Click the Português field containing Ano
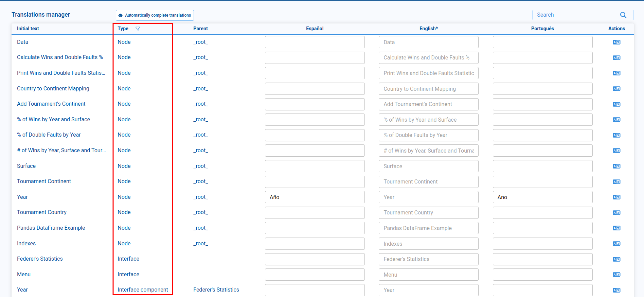 (x=542, y=197)
